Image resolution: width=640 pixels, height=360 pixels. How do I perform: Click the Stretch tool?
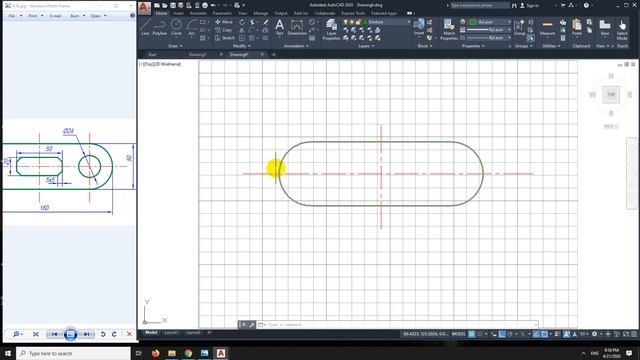(224, 38)
